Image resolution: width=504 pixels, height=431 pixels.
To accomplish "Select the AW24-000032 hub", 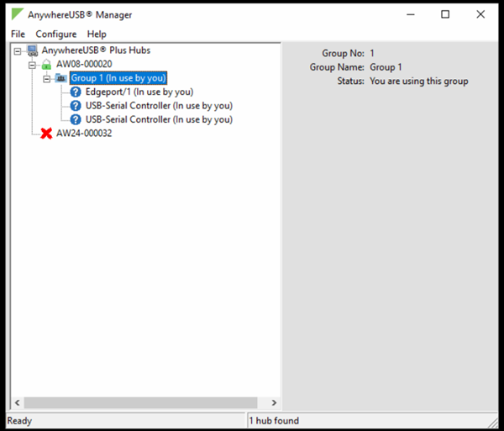I will coord(84,134).
